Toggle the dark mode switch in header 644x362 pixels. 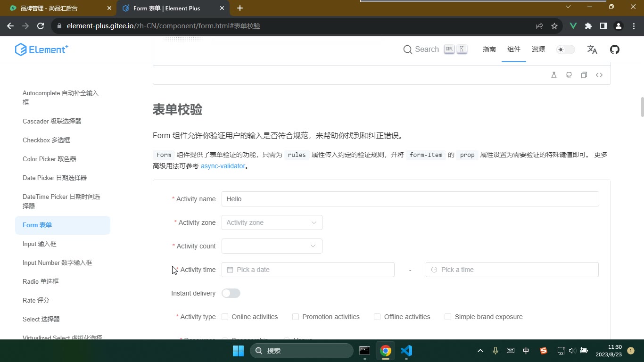coord(565,49)
